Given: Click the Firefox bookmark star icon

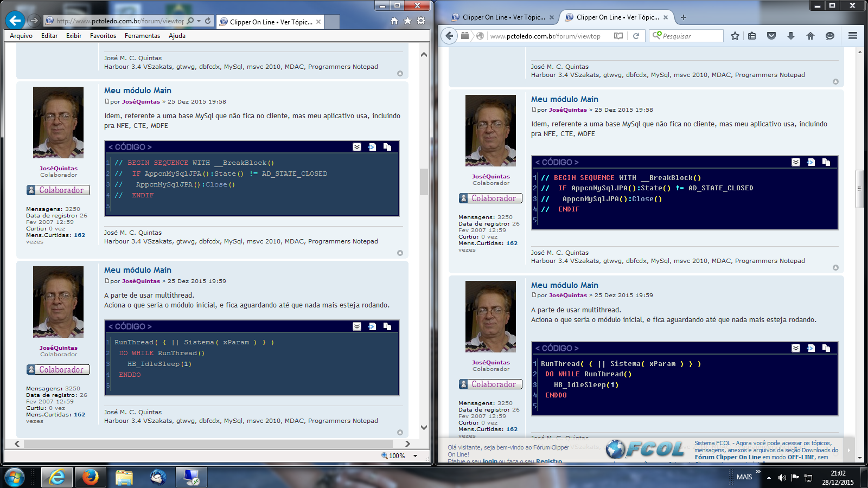Looking at the screenshot, I should click(x=735, y=36).
